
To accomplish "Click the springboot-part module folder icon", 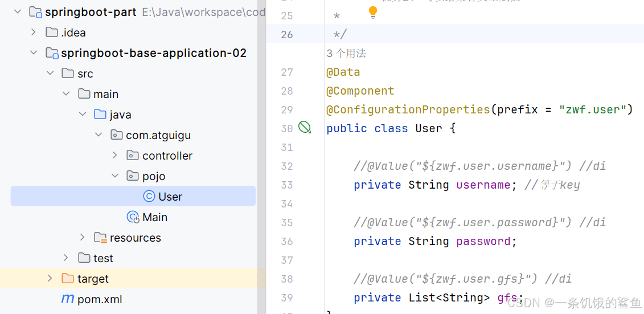I will [36, 13].
